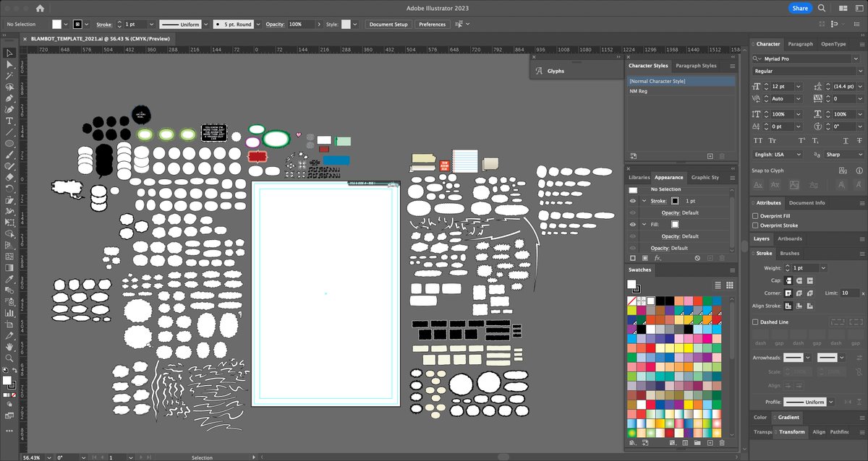Click the Fill color box in Appearance panel
This screenshot has width=868, height=461.
675,225
